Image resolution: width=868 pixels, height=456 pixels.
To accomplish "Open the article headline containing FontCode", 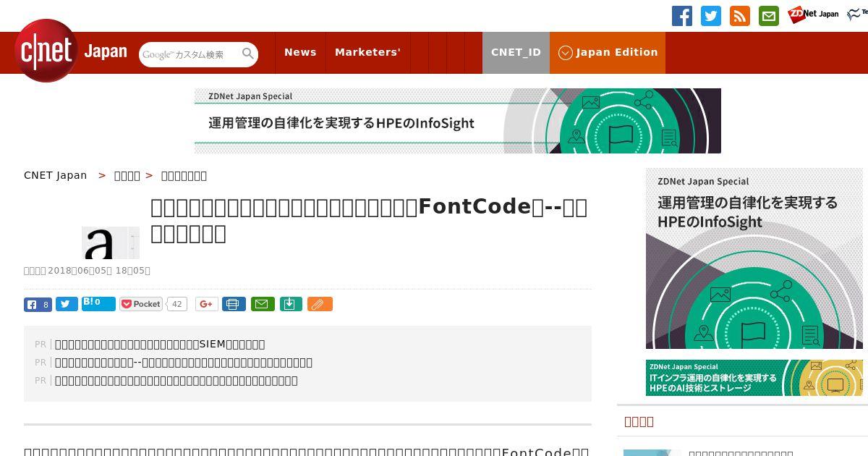I will tap(369, 220).
